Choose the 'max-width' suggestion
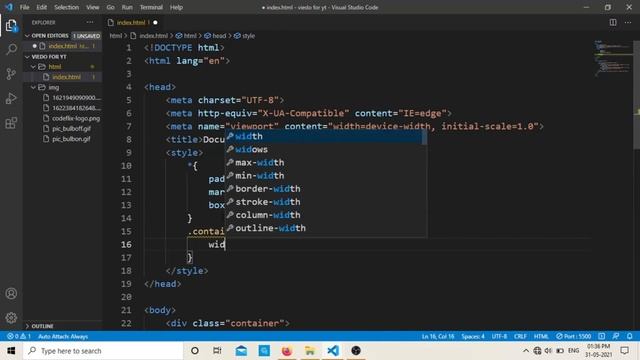The height and width of the screenshot is (360, 640). point(326,162)
